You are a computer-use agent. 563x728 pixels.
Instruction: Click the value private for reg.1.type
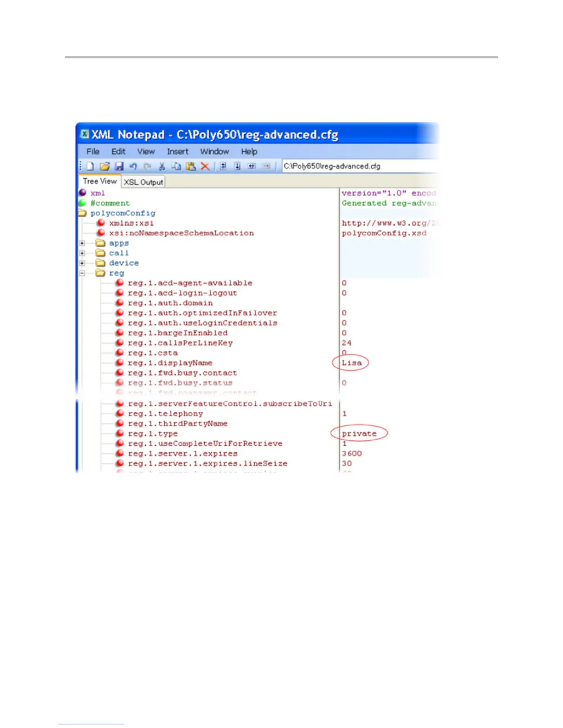(x=359, y=433)
